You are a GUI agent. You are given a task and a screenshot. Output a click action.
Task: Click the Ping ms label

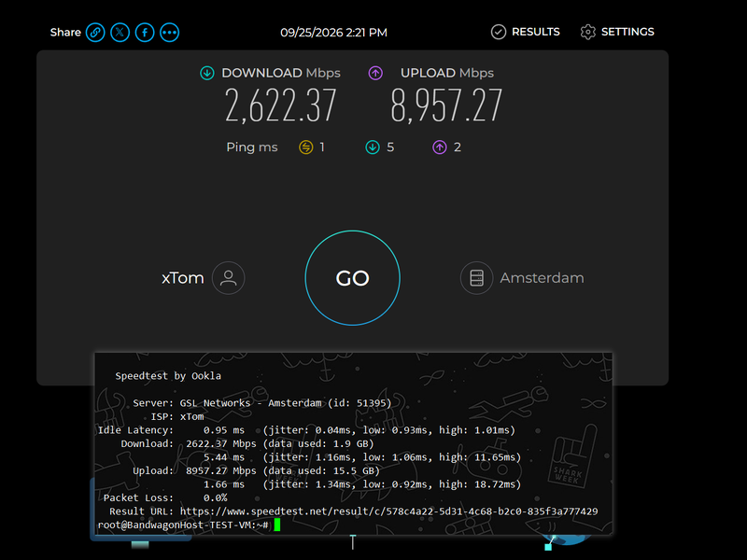[x=252, y=147]
